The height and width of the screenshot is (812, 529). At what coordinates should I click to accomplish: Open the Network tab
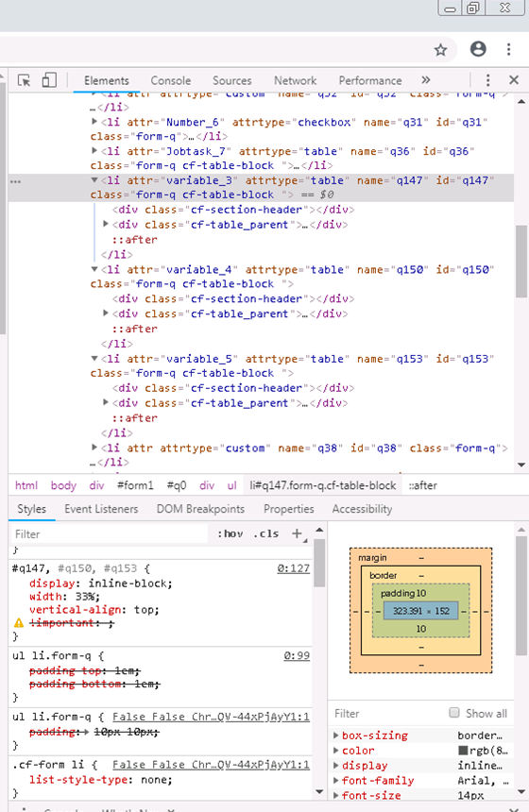click(295, 81)
